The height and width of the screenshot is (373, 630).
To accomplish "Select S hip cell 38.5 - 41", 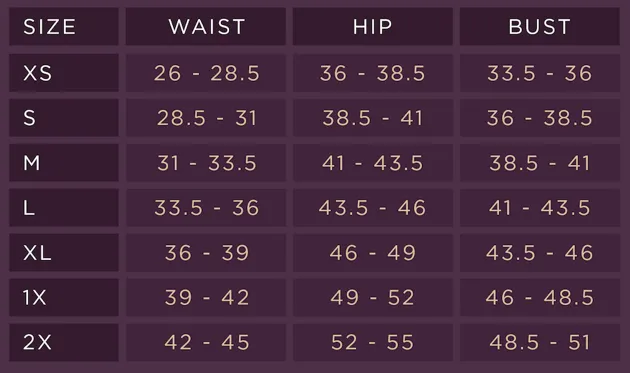I will [372, 118].
